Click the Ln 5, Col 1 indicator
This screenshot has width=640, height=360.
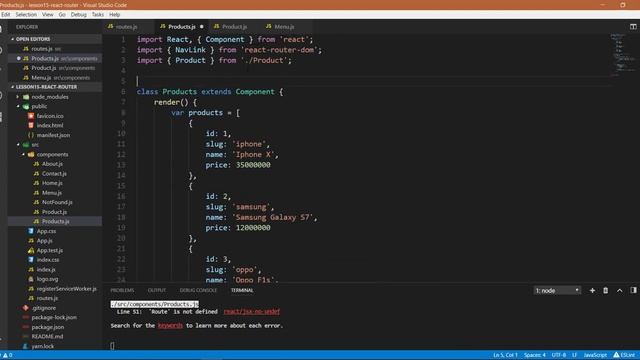[505, 355]
